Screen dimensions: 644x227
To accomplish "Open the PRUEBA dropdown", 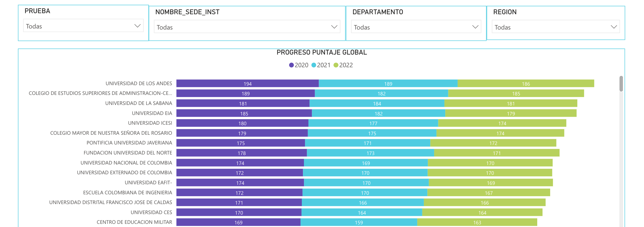I will [x=83, y=26].
